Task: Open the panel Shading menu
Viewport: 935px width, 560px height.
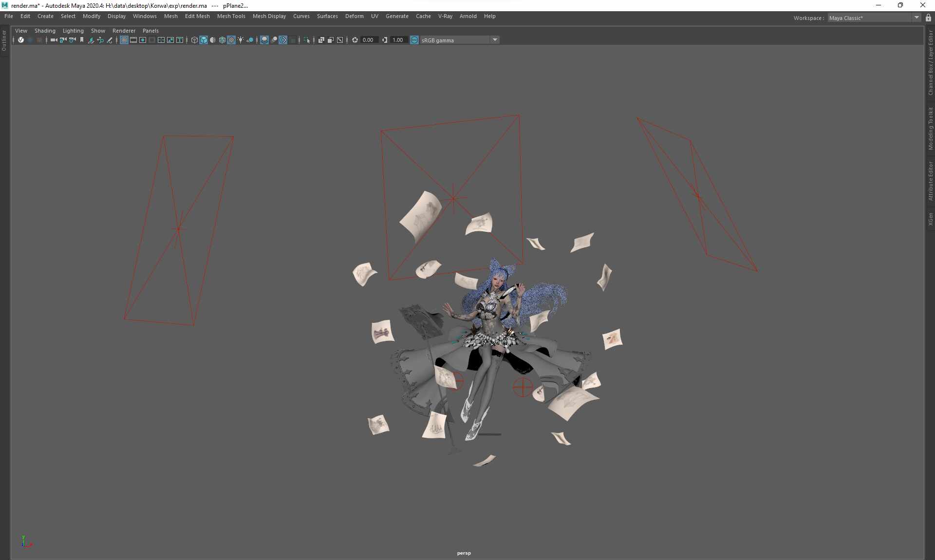Action: tap(45, 31)
